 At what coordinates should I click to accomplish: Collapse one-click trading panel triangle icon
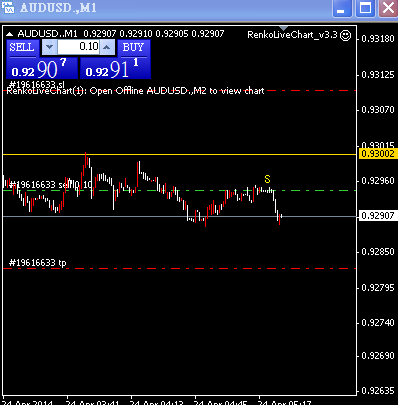[x=10, y=34]
